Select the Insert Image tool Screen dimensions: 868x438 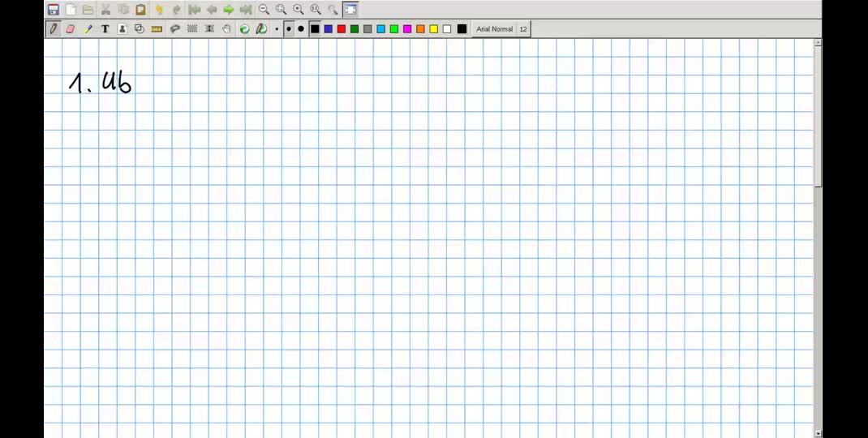(x=122, y=28)
